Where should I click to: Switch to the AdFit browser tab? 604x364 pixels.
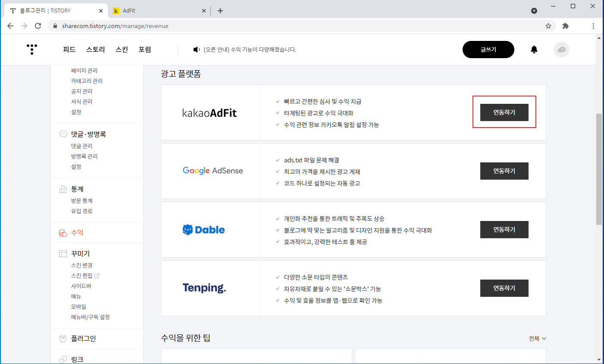tap(160, 11)
